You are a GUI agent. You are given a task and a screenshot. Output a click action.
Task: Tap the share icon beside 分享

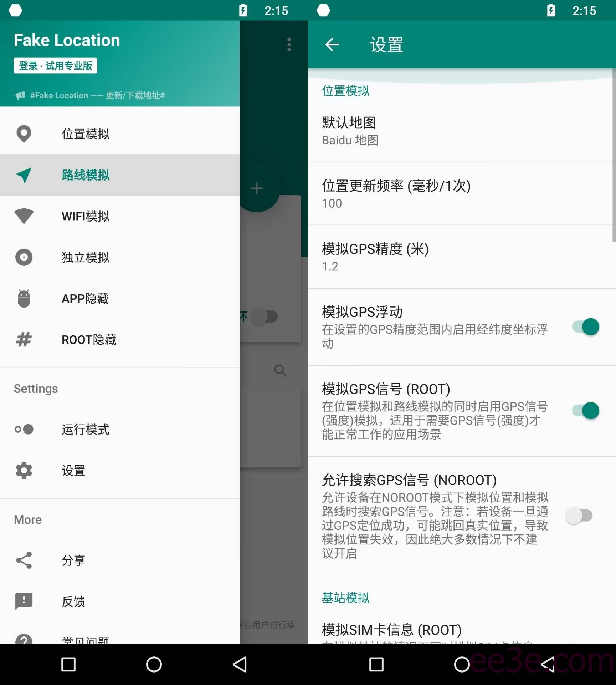24,560
